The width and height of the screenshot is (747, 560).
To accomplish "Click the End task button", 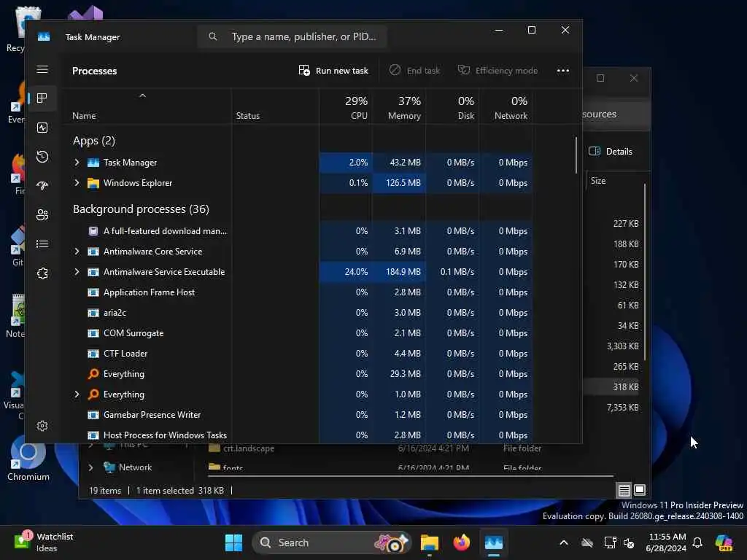I will coord(414,71).
